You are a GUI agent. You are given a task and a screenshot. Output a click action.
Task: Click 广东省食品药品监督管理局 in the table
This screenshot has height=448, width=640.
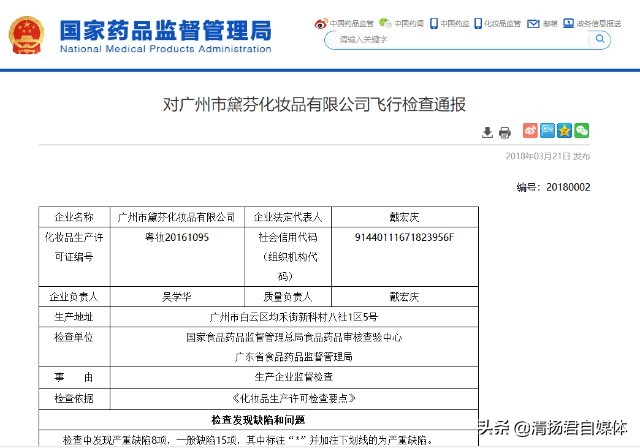pyautogui.click(x=293, y=357)
